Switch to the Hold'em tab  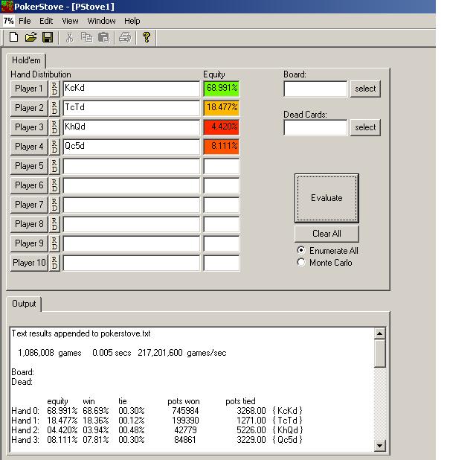[x=26, y=60]
